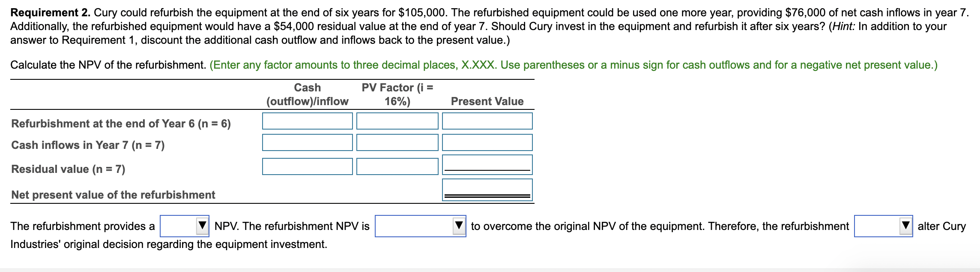Click the Cash outflow field for Refurbishment Year 6
This screenshot has height=272, width=980.
pyautogui.click(x=307, y=121)
